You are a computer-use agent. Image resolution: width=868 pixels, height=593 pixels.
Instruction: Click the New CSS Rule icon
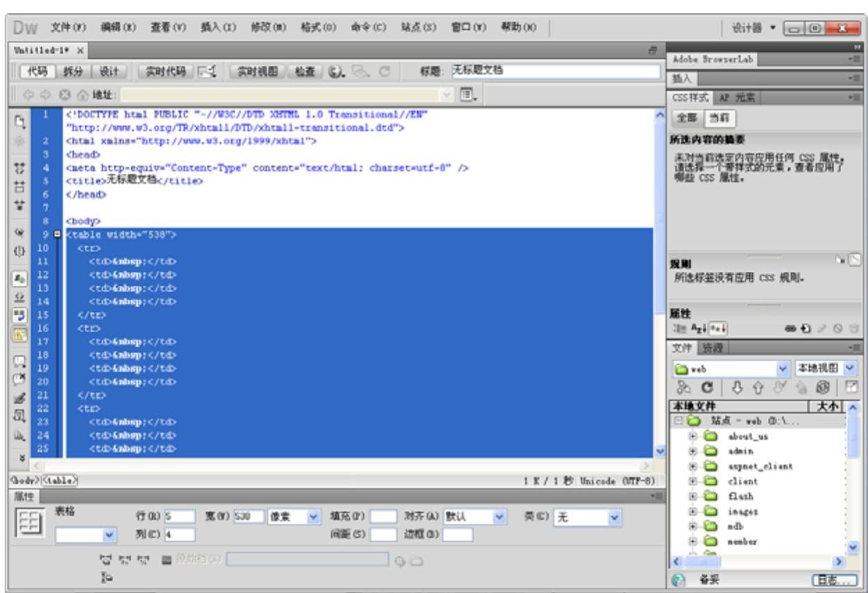(806, 329)
